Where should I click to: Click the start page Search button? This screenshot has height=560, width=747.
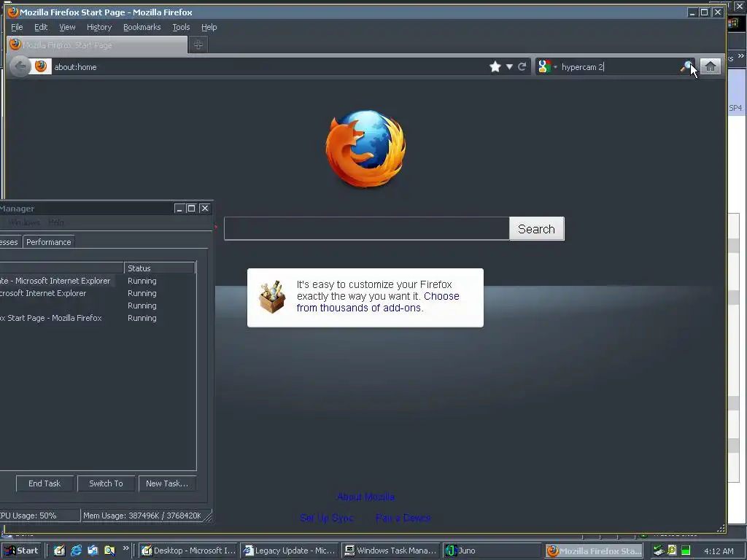(x=536, y=228)
